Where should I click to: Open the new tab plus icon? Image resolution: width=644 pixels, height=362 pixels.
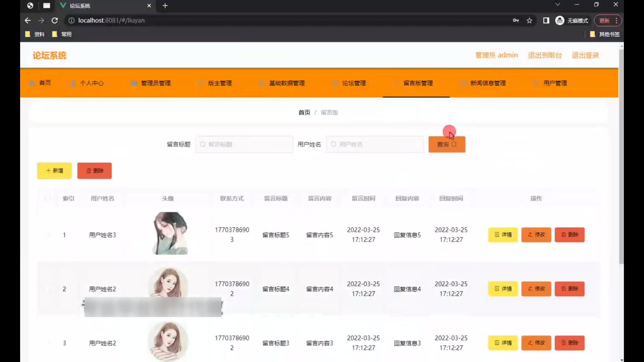pos(165,6)
